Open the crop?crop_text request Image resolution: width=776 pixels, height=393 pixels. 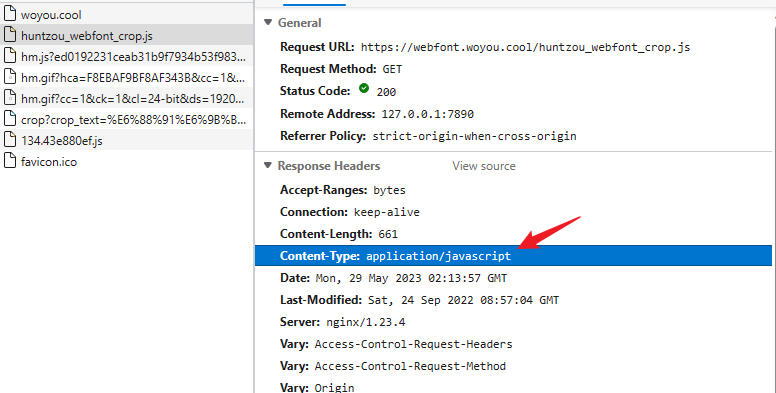pyautogui.click(x=127, y=120)
